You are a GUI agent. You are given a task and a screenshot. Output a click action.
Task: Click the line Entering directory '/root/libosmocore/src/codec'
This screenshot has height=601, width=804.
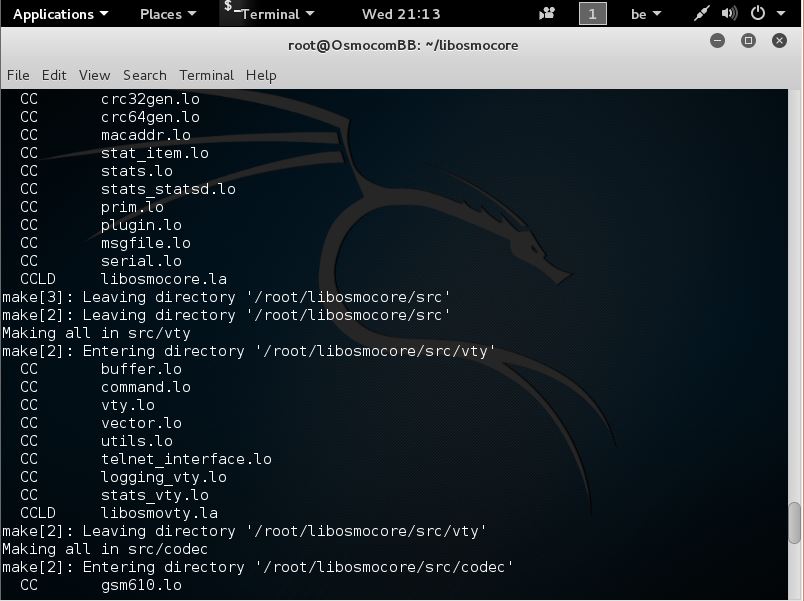(x=258, y=567)
